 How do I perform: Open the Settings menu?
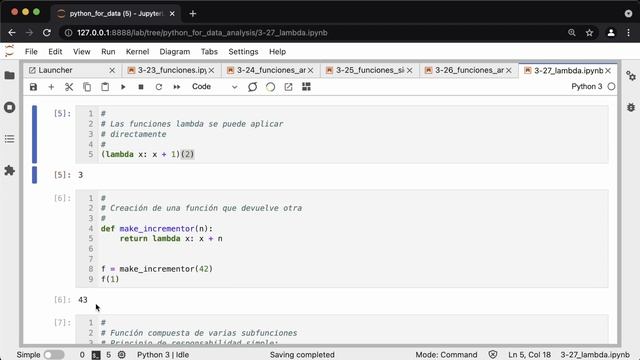point(243,52)
